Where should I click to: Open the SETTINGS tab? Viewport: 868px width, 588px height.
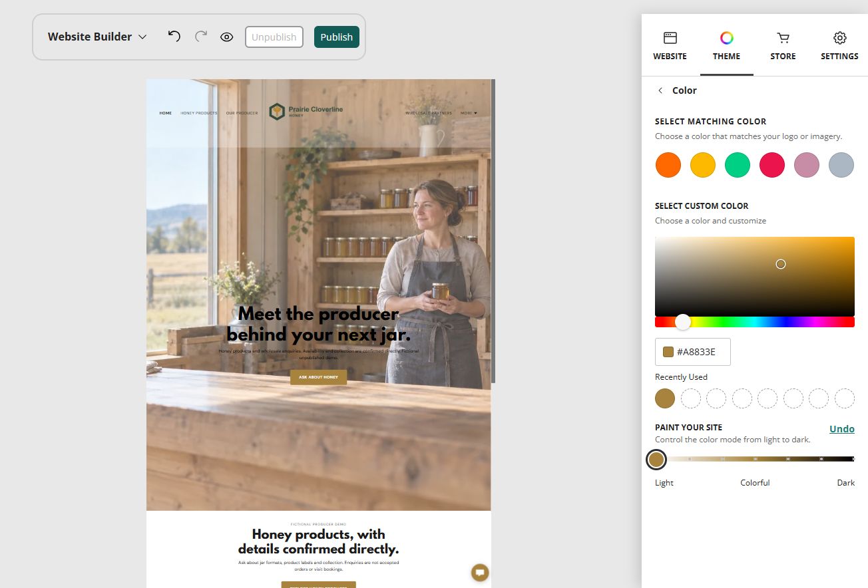[x=839, y=46]
